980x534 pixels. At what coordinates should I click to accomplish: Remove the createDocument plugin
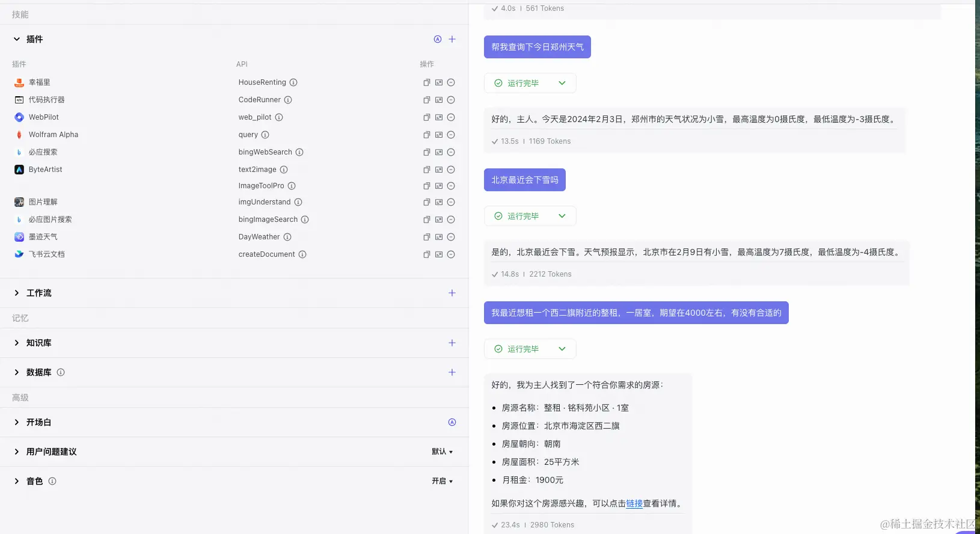[451, 254]
